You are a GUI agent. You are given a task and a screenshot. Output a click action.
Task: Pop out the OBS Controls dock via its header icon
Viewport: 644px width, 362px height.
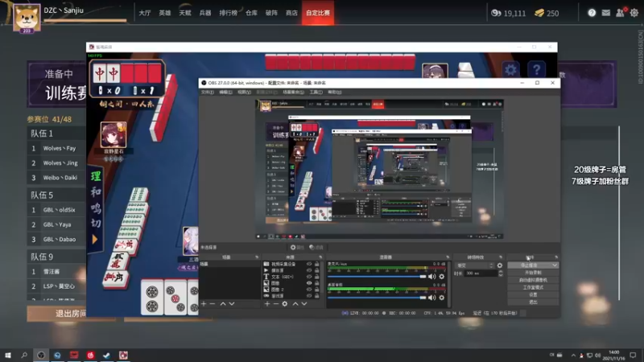click(x=556, y=257)
